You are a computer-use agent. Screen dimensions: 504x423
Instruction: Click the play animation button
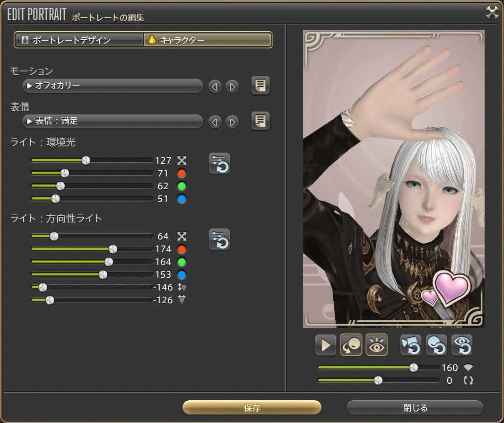[x=325, y=345]
